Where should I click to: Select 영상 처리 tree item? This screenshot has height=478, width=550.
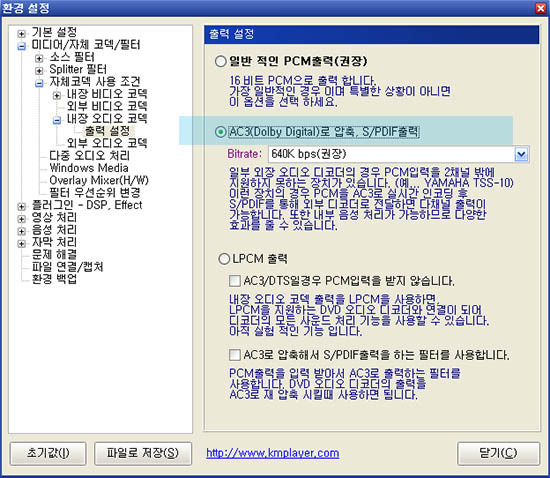click(54, 217)
